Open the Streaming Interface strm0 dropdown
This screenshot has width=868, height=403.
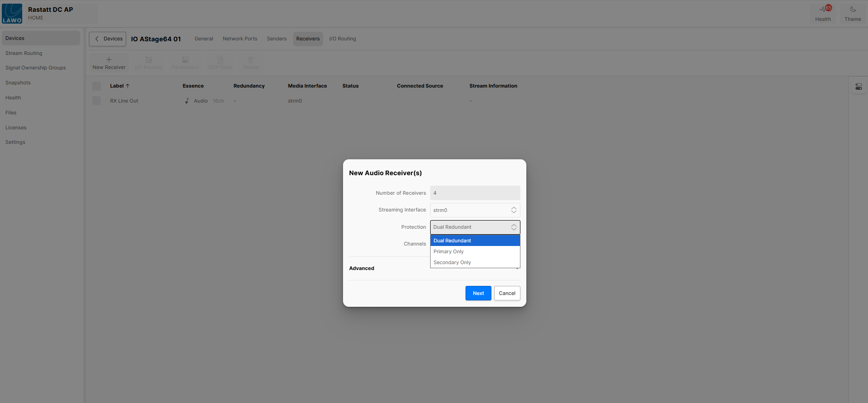[x=475, y=210]
